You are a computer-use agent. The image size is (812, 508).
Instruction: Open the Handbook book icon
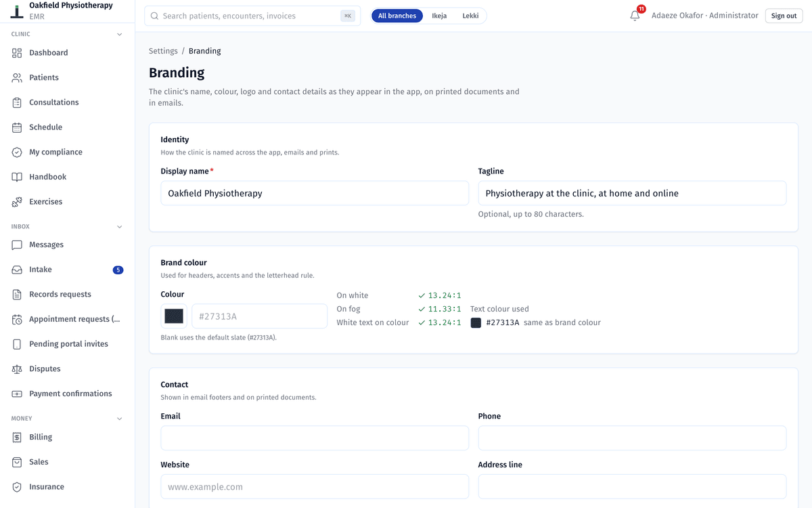[17, 177]
